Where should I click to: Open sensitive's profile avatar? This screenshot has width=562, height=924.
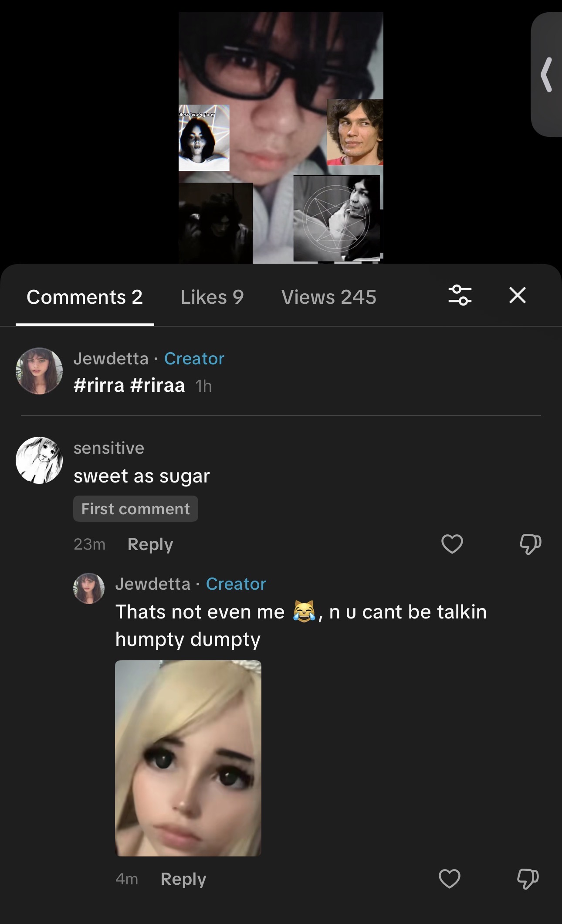click(x=39, y=460)
